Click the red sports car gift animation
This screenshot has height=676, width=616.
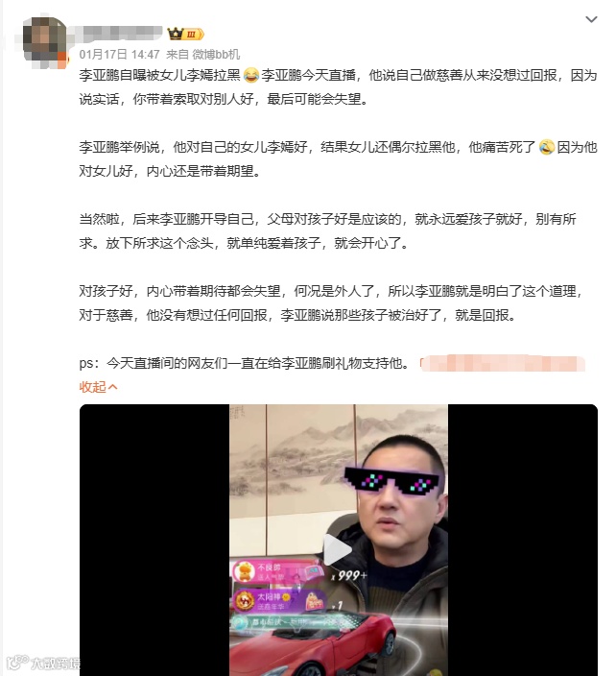314,646
